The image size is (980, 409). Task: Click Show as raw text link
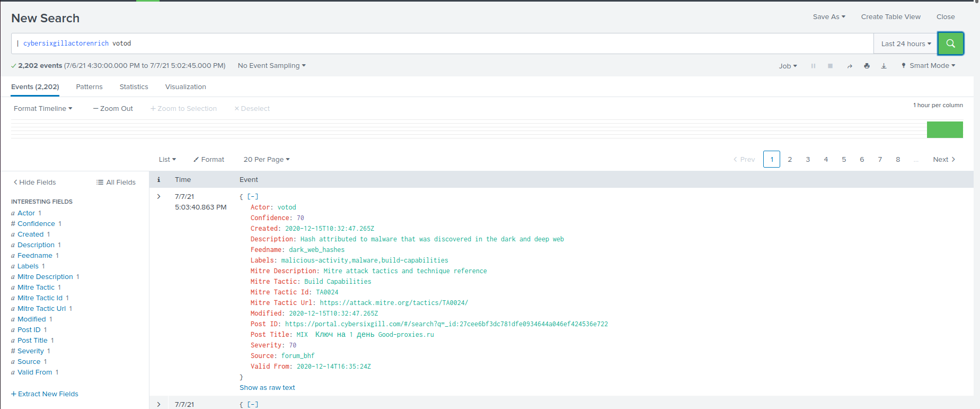pyautogui.click(x=267, y=388)
